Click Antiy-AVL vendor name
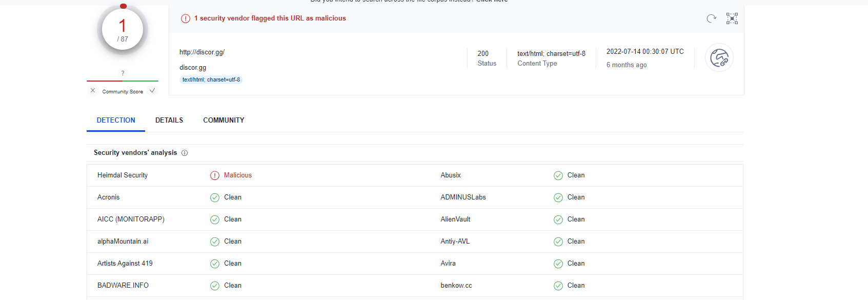Image resolution: width=868 pixels, height=300 pixels. (x=455, y=242)
